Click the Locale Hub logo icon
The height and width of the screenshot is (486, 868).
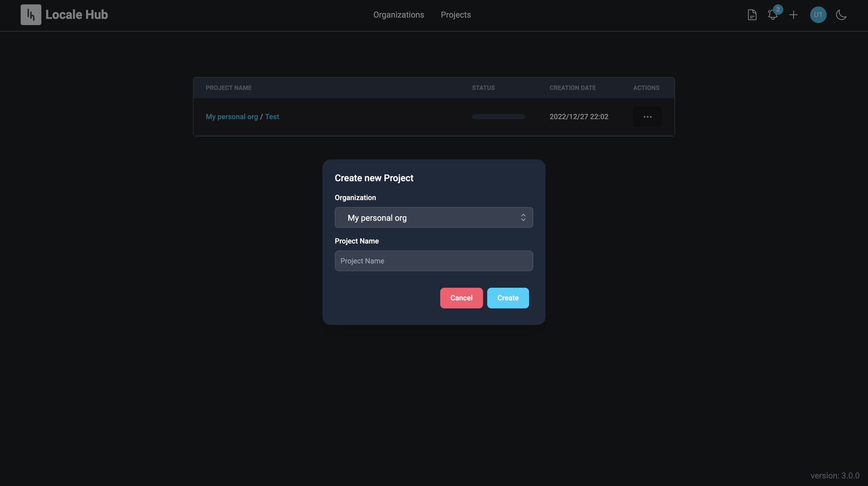(31, 14)
